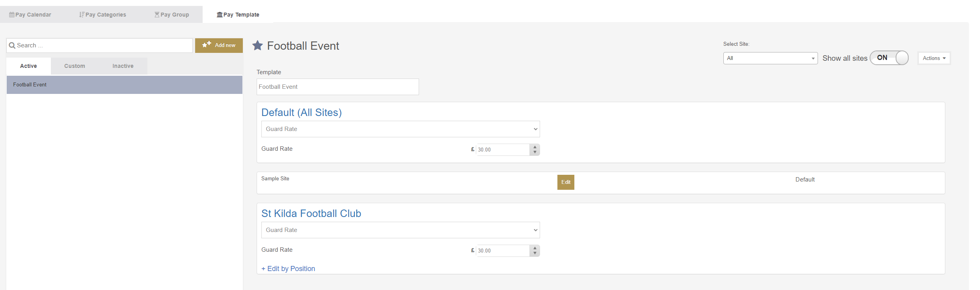Click the + Edit by Position link
The width and height of the screenshot is (980, 290).
(288, 269)
